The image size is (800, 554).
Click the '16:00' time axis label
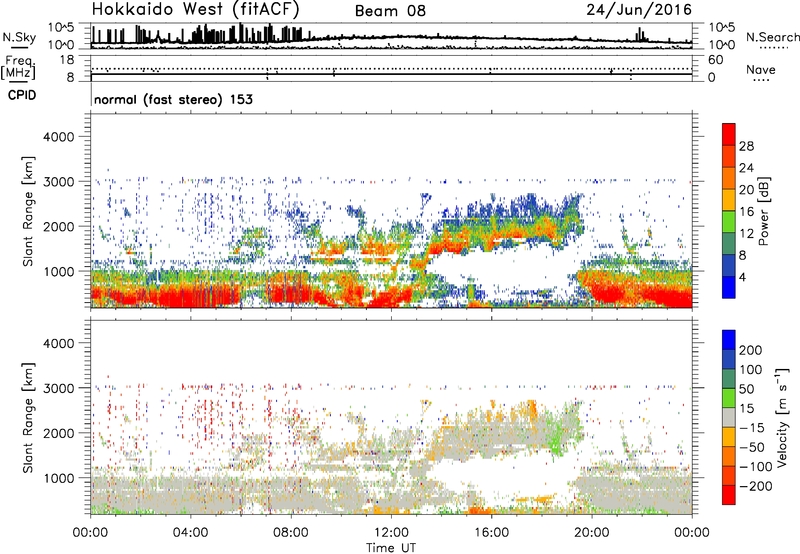491,533
